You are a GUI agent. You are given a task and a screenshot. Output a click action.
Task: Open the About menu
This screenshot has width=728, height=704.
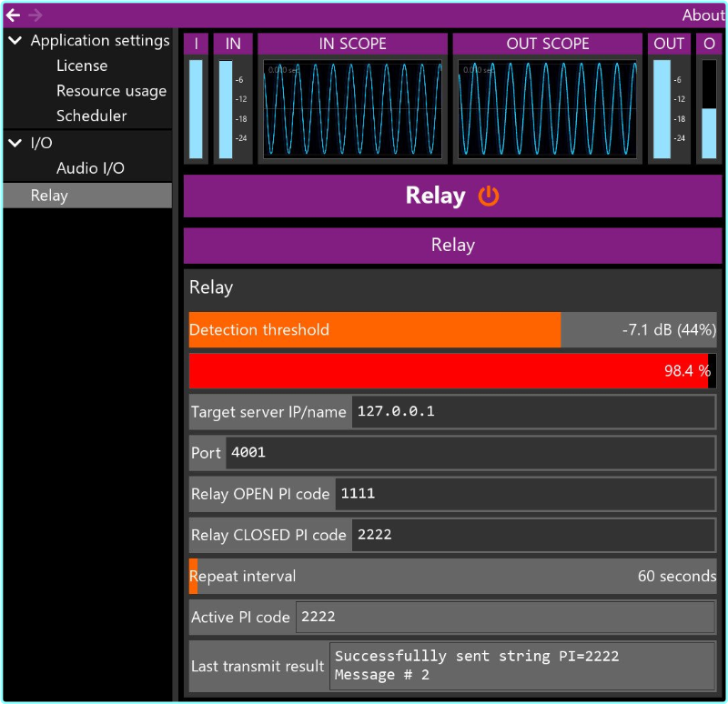703,15
